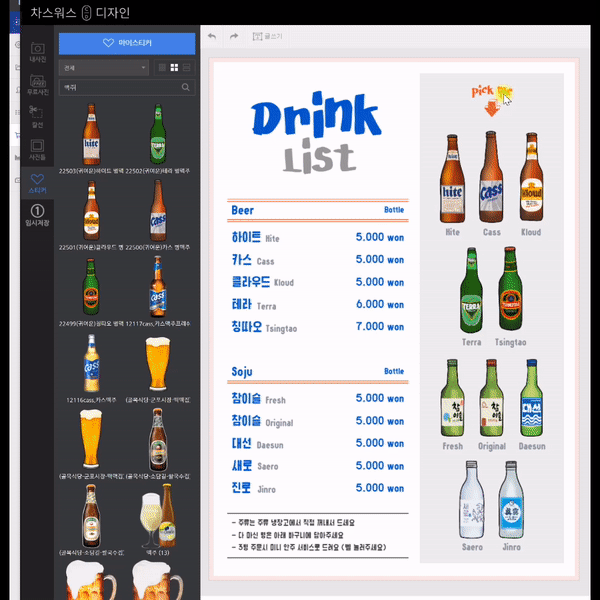Select the gray List title on canvas
This screenshot has height=600, width=600.
[x=320, y=156]
